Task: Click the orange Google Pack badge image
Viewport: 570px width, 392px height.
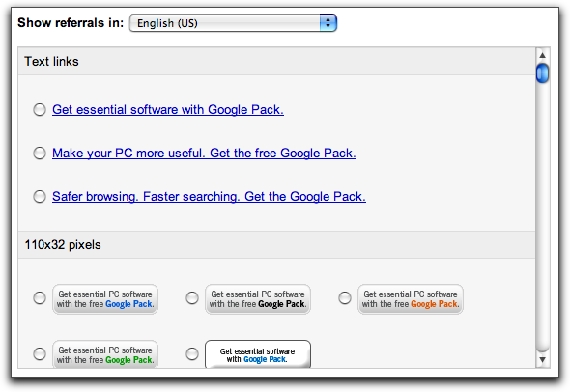Action: tap(411, 299)
